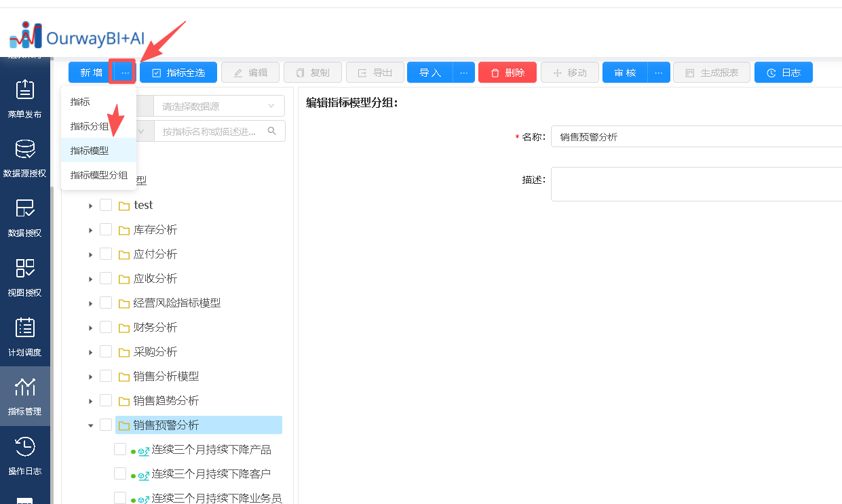Tick the 库存分析 checkbox
Viewport: 842px width, 504px height.
point(106,229)
